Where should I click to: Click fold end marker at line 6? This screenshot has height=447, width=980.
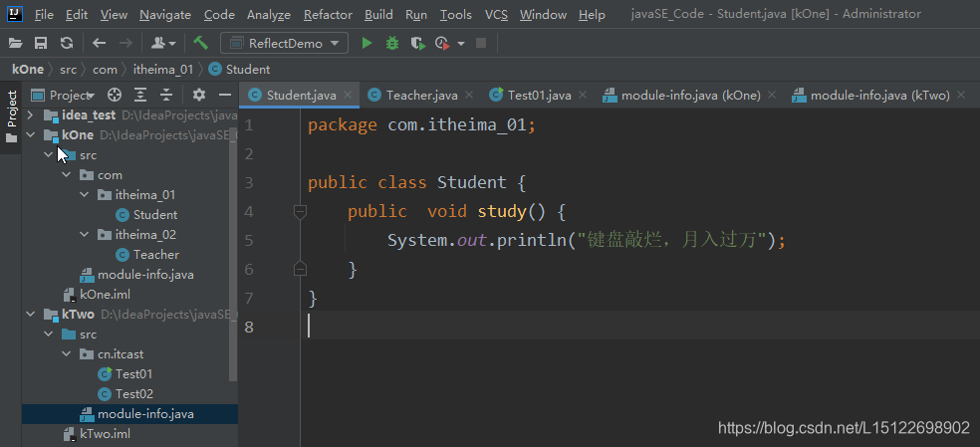(x=300, y=270)
